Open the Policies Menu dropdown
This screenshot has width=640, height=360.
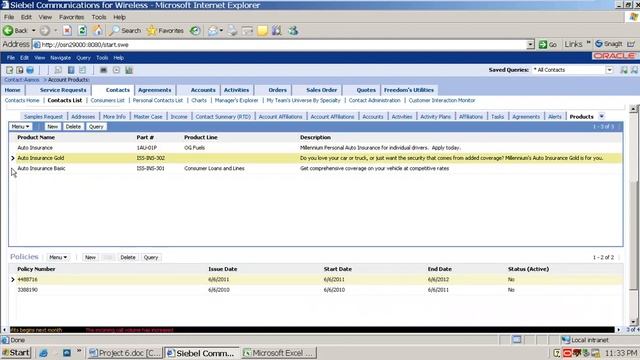[x=58, y=257]
